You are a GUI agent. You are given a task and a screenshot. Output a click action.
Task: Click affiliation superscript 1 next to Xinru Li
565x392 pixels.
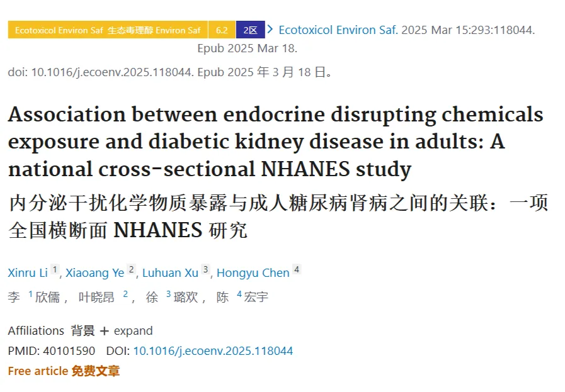tap(55, 269)
